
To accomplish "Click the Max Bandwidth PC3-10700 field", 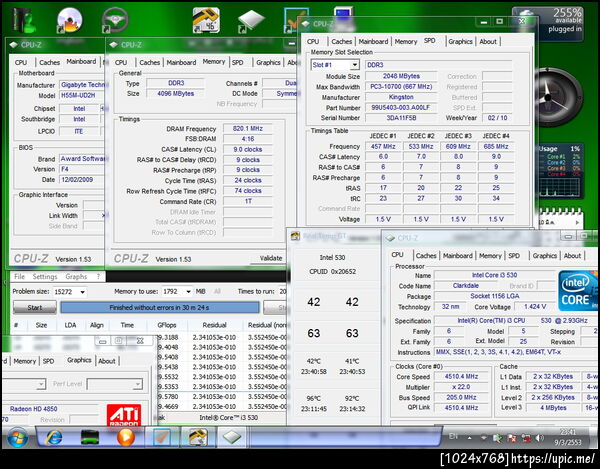I will (x=401, y=87).
